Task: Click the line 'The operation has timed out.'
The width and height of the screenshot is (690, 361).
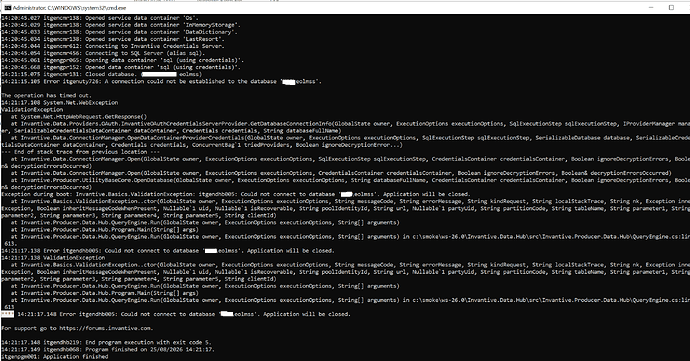Action: (46, 95)
